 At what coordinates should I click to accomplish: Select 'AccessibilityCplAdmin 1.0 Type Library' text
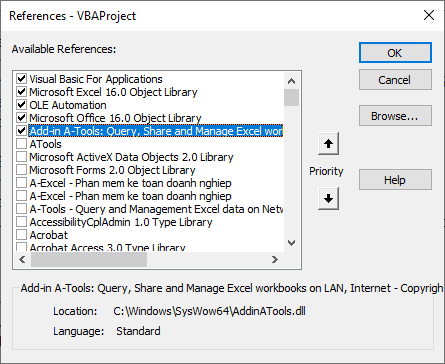pyautogui.click(x=121, y=222)
